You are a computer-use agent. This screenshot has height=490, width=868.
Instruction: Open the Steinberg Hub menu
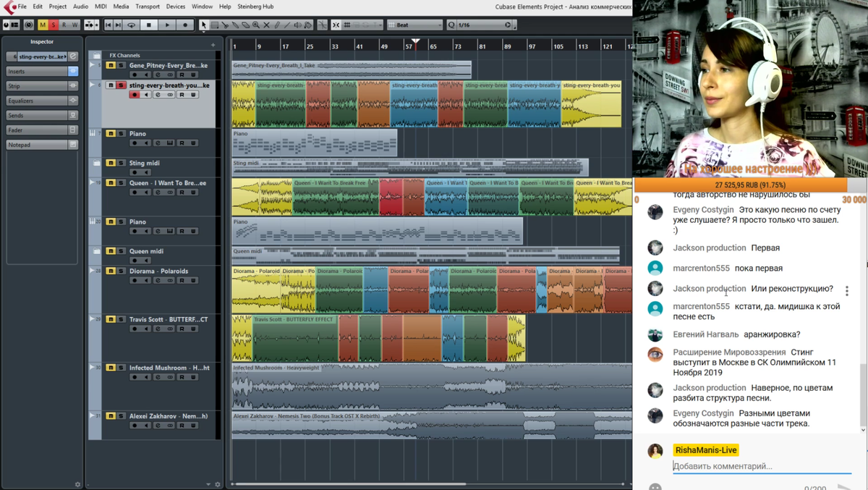click(254, 7)
